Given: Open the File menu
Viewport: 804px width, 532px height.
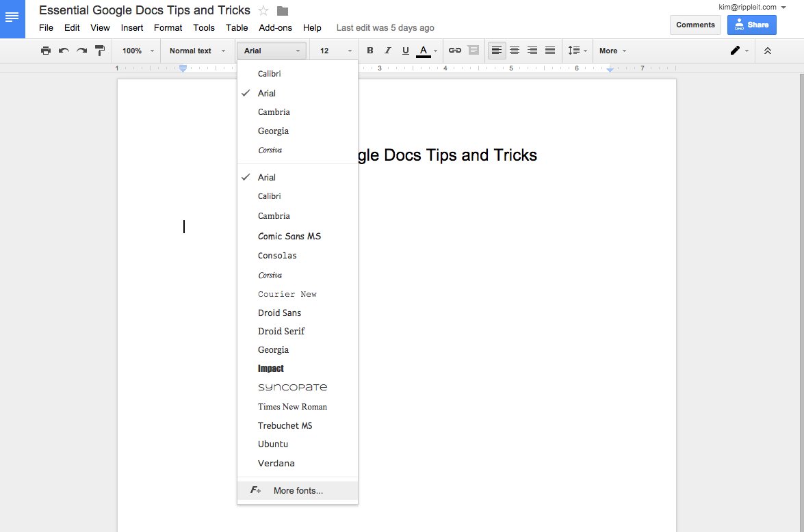Looking at the screenshot, I should 46,27.
